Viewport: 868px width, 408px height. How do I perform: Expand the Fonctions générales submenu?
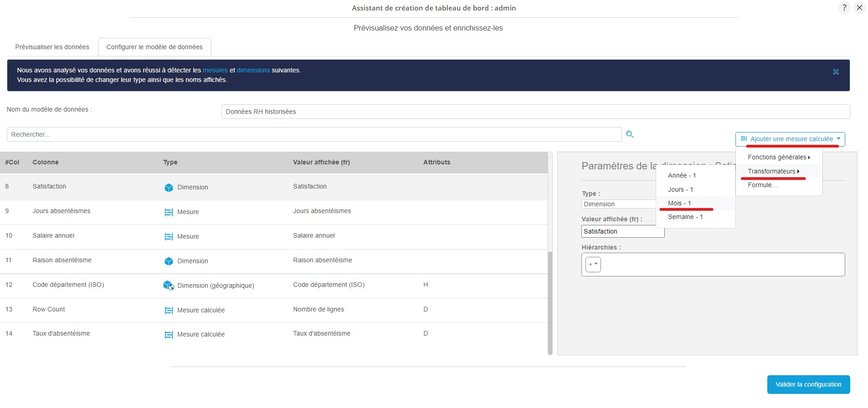(x=778, y=157)
